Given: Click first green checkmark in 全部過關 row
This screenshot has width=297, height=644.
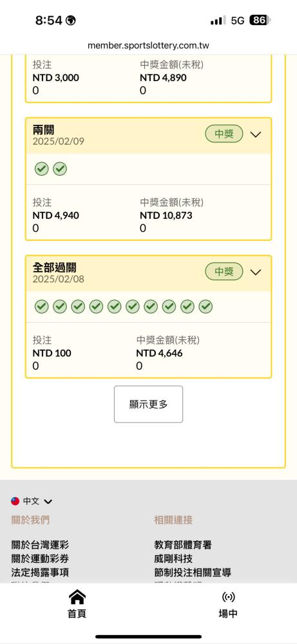Looking at the screenshot, I should [41, 307].
